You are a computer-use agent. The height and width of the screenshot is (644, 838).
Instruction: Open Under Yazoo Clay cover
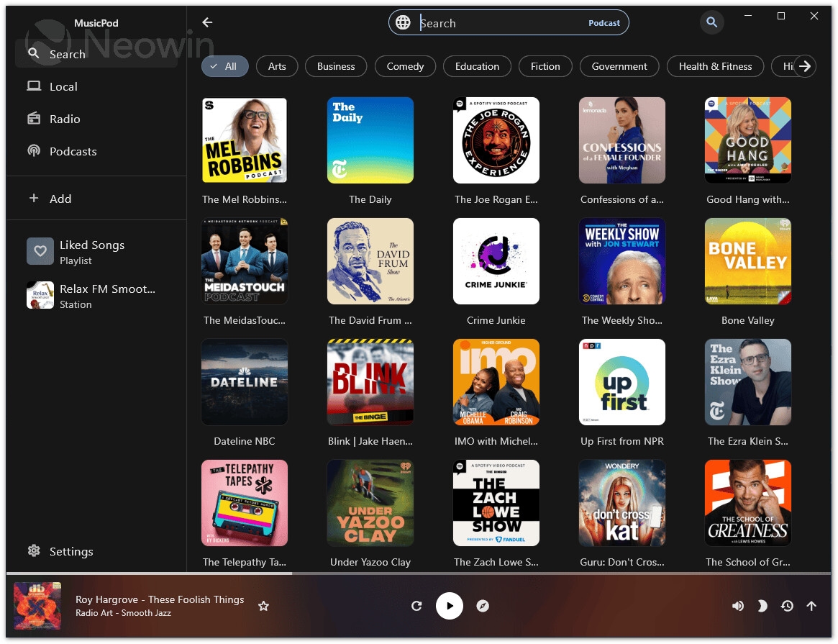[x=370, y=503]
